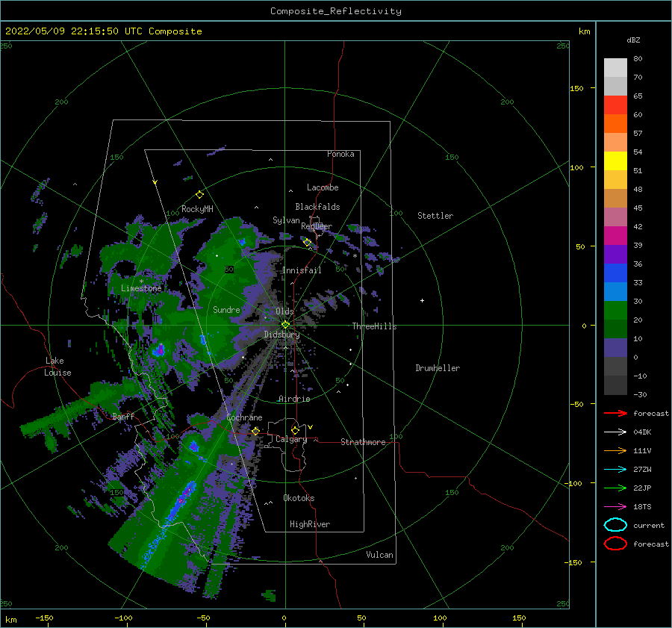
Task: Click the Limestone label
Action: (141, 288)
